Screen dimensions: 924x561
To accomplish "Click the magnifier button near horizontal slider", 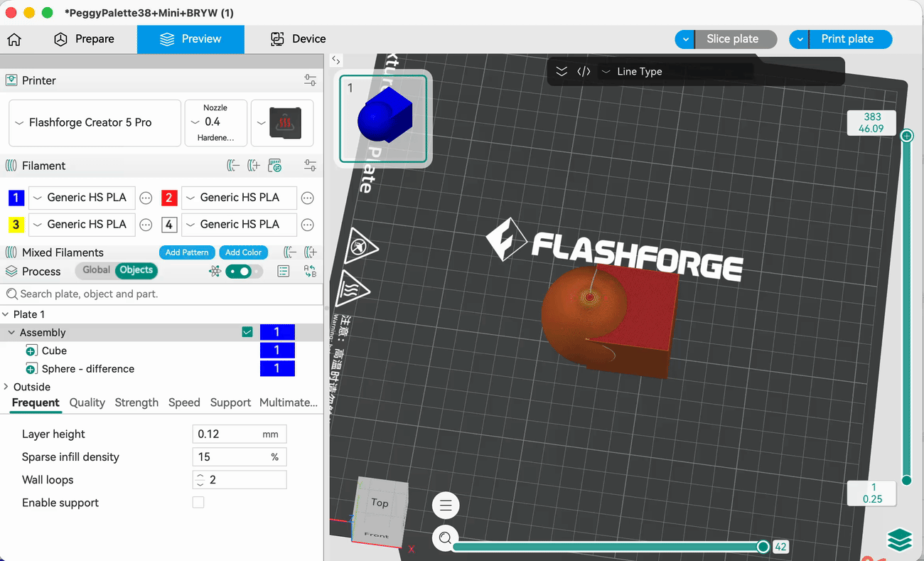I will [446, 538].
